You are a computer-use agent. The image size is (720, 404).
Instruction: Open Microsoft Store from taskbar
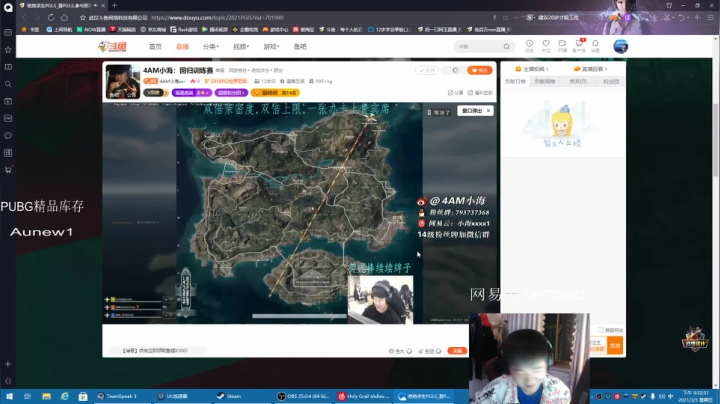coord(83,396)
